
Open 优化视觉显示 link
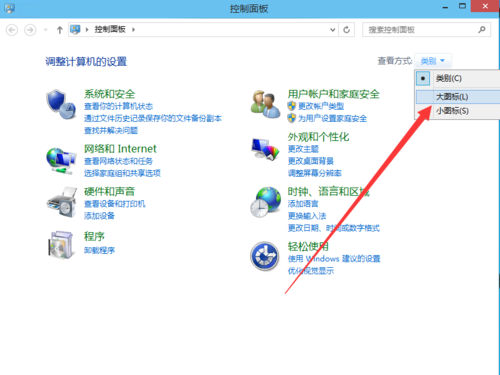pyautogui.click(x=311, y=271)
